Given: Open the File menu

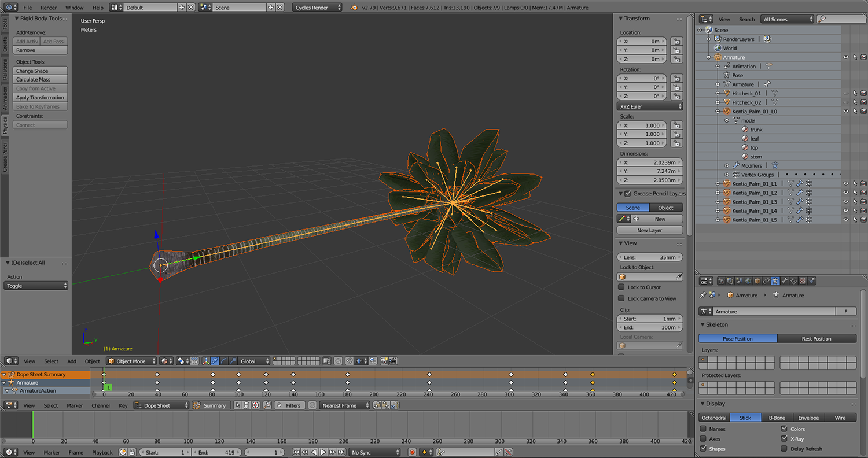Looking at the screenshot, I should [28, 8].
